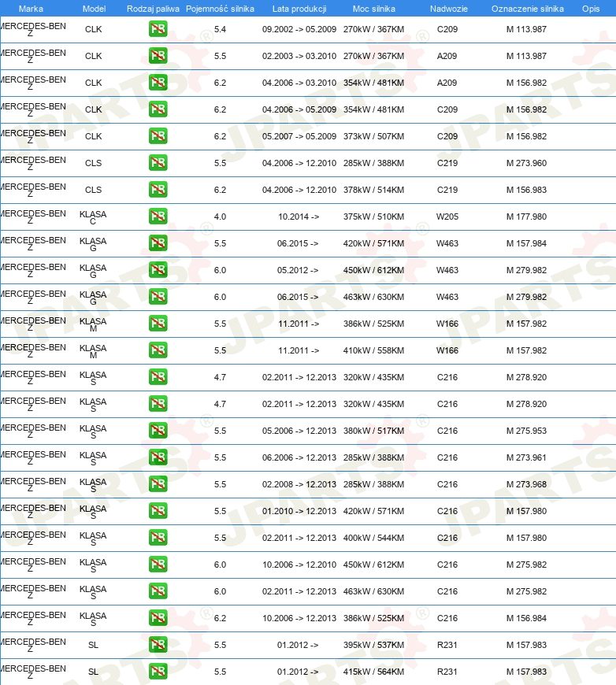Screen dimensions: 616x685
Task: Click the 05.2012 -> production date
Action: pos(298,270)
